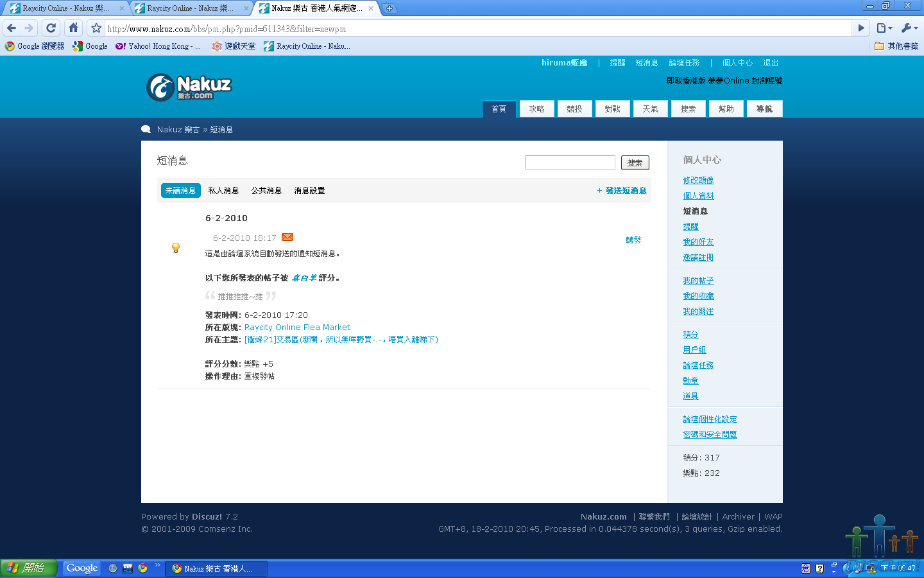Click the orange envelope message icon
This screenshot has width=924, height=578.
click(x=287, y=238)
